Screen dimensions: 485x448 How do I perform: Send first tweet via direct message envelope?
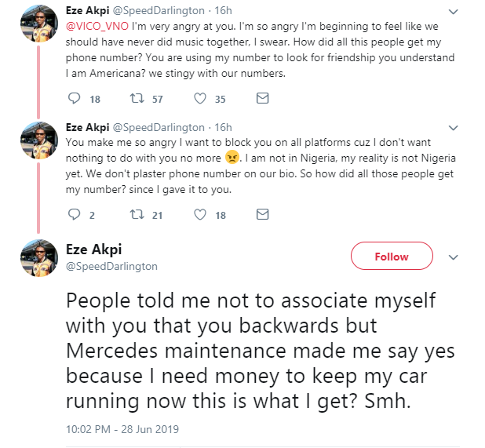click(263, 99)
